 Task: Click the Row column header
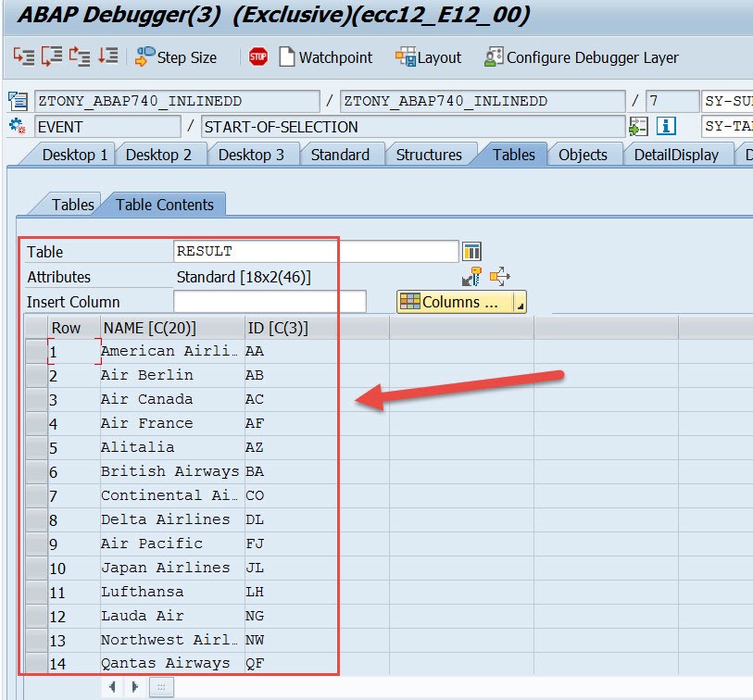pos(74,328)
